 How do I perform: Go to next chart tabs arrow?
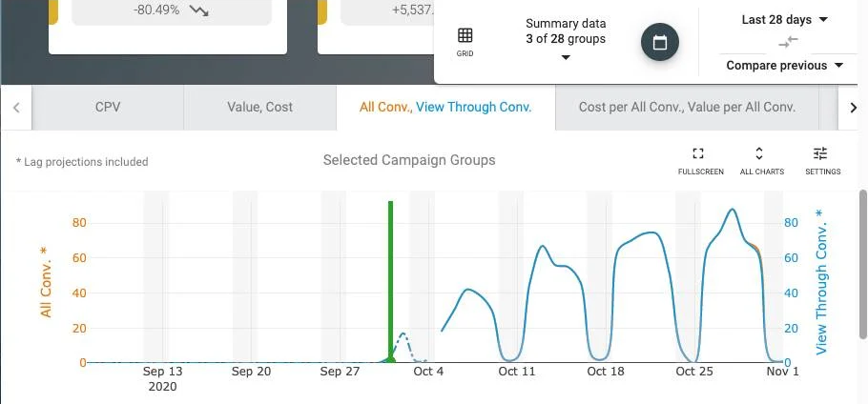[x=853, y=108]
